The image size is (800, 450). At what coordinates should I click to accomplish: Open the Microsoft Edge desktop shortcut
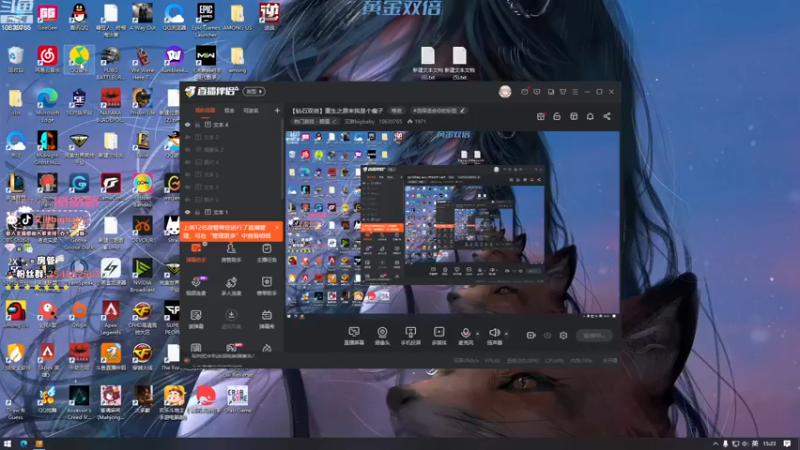[x=47, y=105]
